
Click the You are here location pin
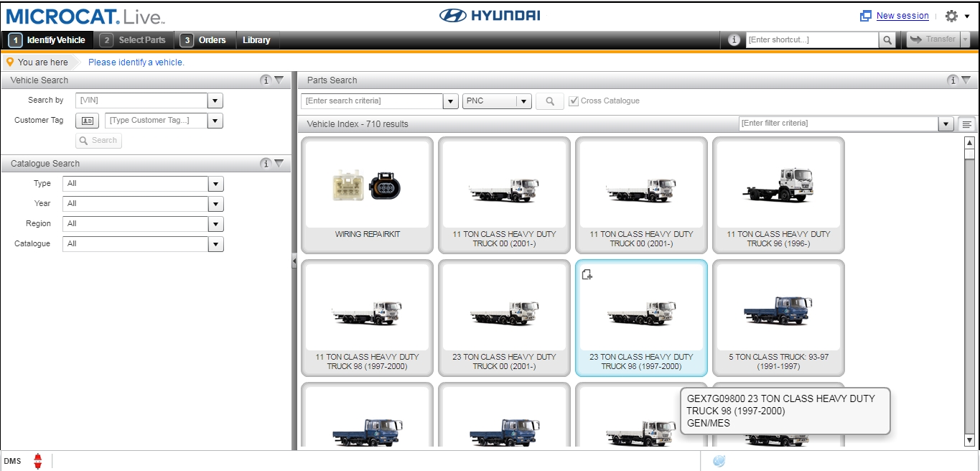9,62
